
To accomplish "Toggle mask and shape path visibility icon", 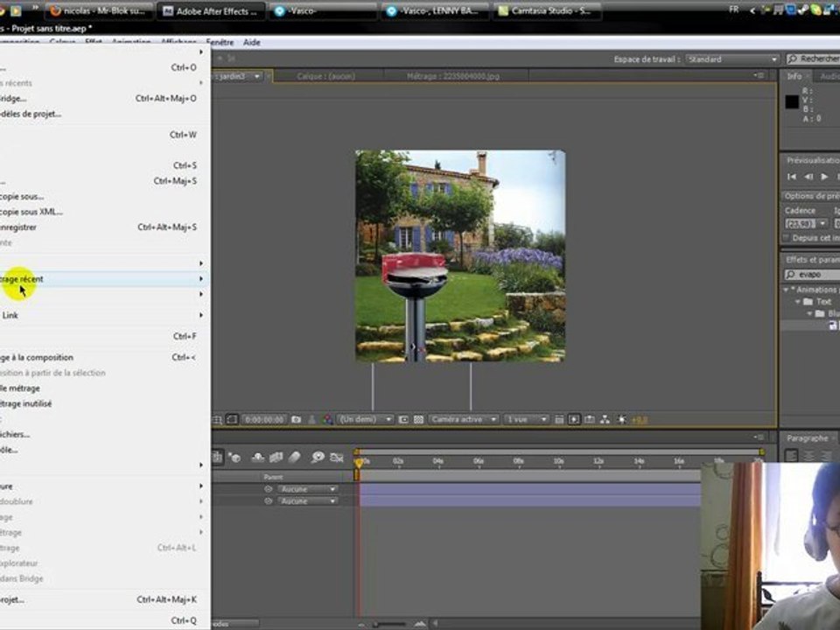I will tap(231, 419).
